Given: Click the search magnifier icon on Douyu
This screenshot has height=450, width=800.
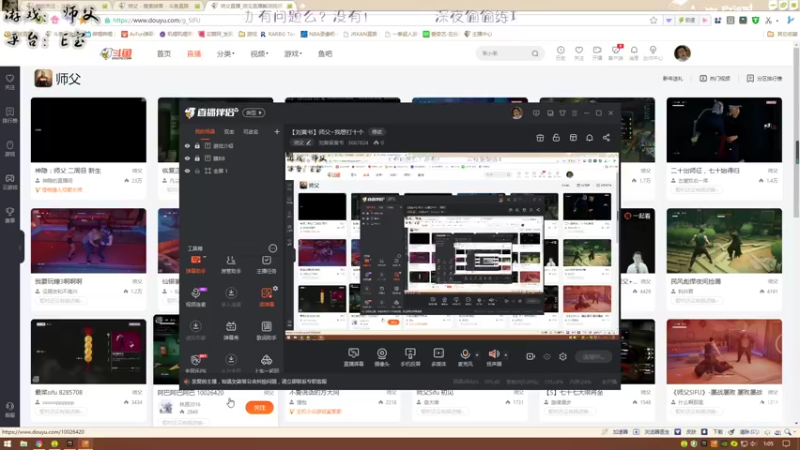Looking at the screenshot, I should [535, 54].
